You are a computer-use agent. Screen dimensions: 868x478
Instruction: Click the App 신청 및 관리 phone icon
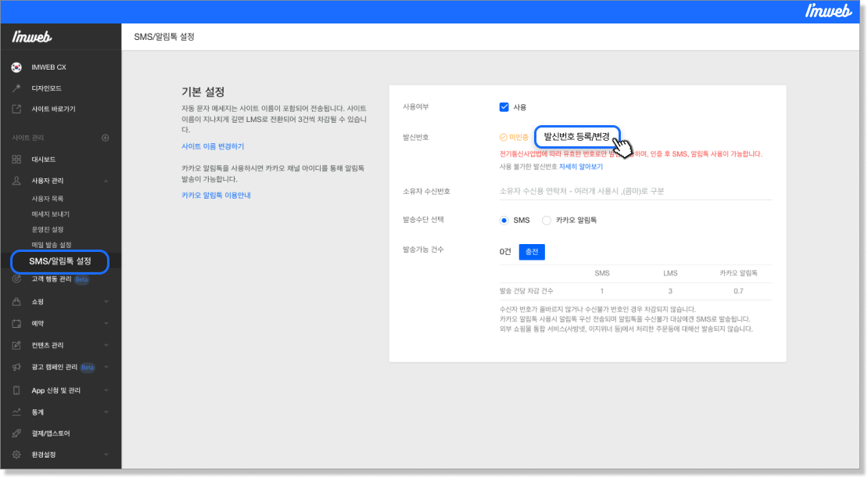16,390
